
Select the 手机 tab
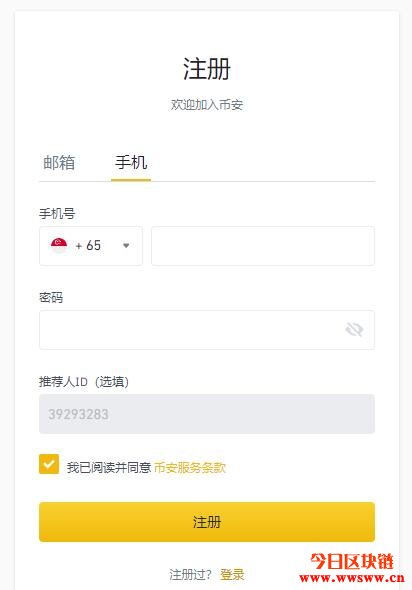[x=131, y=163]
